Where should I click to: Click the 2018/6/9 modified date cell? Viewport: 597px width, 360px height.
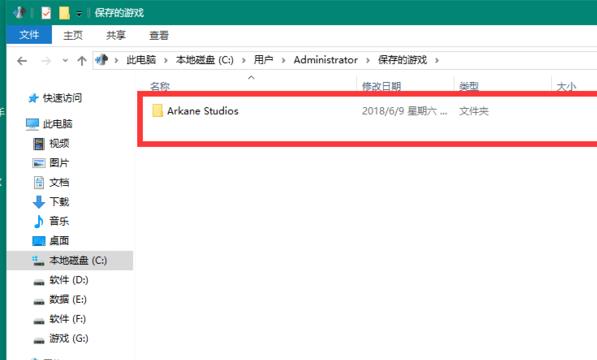pos(404,111)
